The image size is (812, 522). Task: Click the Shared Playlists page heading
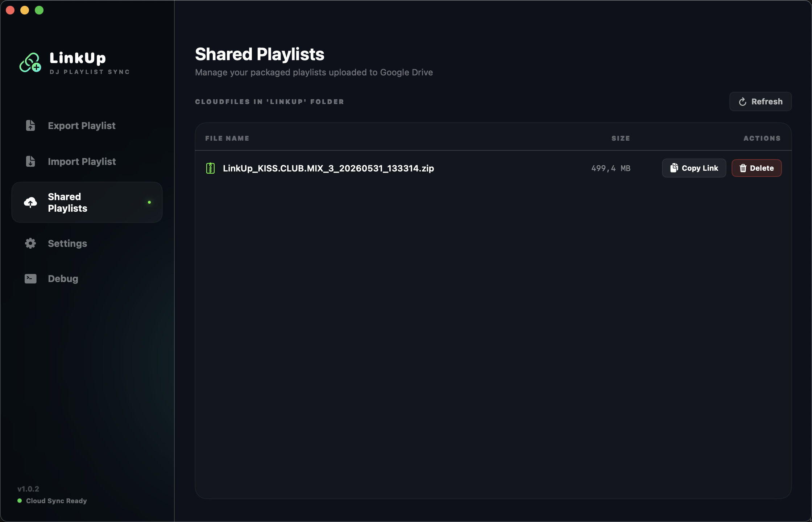tap(260, 54)
